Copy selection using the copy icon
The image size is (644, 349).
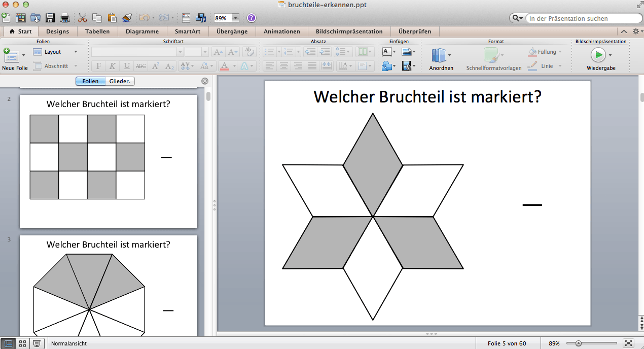97,18
